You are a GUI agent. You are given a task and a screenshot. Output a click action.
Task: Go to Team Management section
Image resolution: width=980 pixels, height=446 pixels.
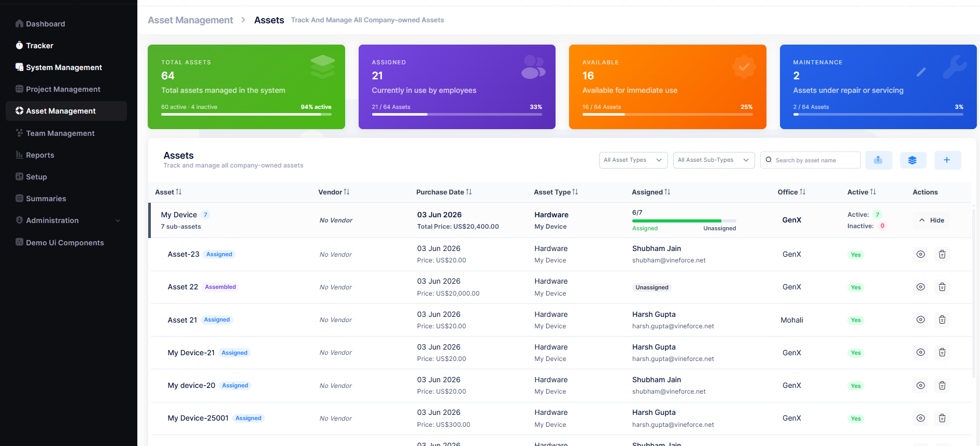click(66, 133)
